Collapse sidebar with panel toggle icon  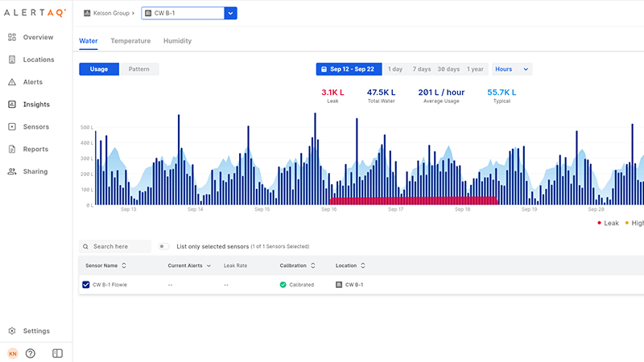coord(57,353)
